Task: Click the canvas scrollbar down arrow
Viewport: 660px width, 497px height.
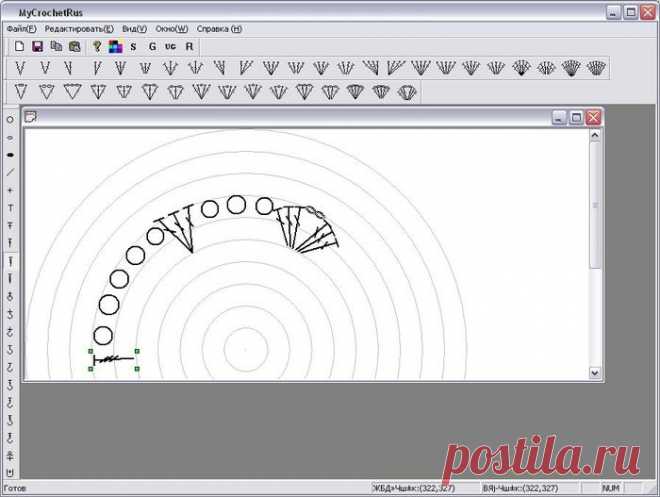Action: [x=594, y=372]
